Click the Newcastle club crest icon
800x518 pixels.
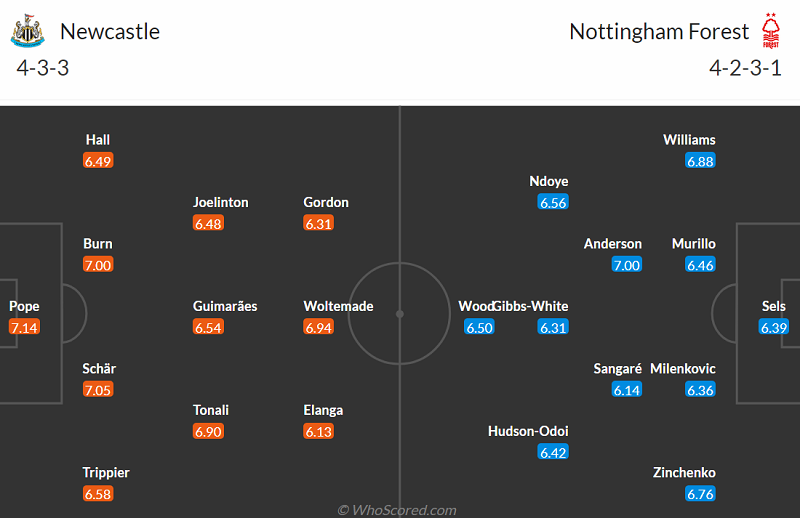coord(27,31)
